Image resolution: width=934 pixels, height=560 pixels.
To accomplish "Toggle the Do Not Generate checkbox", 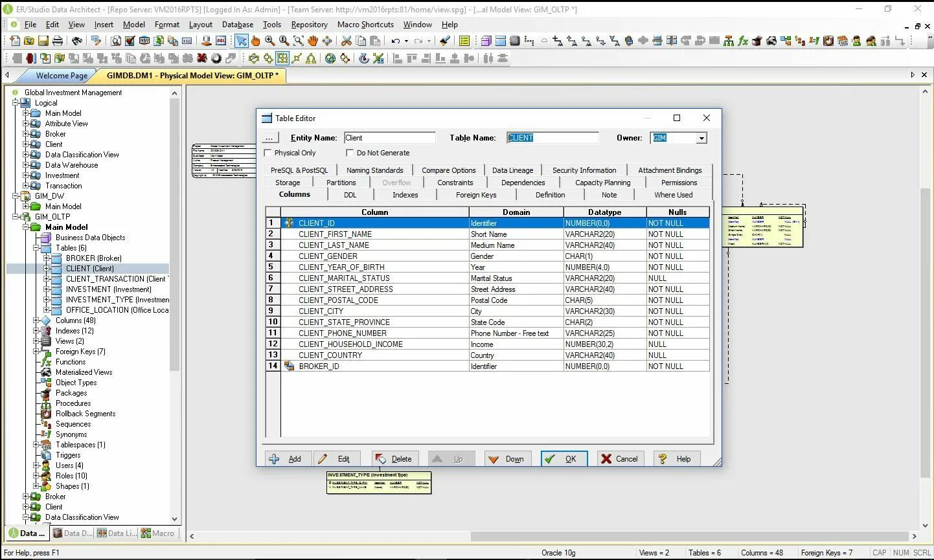I will (350, 153).
